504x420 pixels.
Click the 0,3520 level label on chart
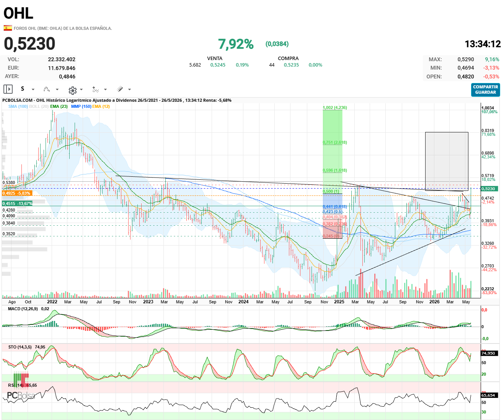(x=9, y=234)
